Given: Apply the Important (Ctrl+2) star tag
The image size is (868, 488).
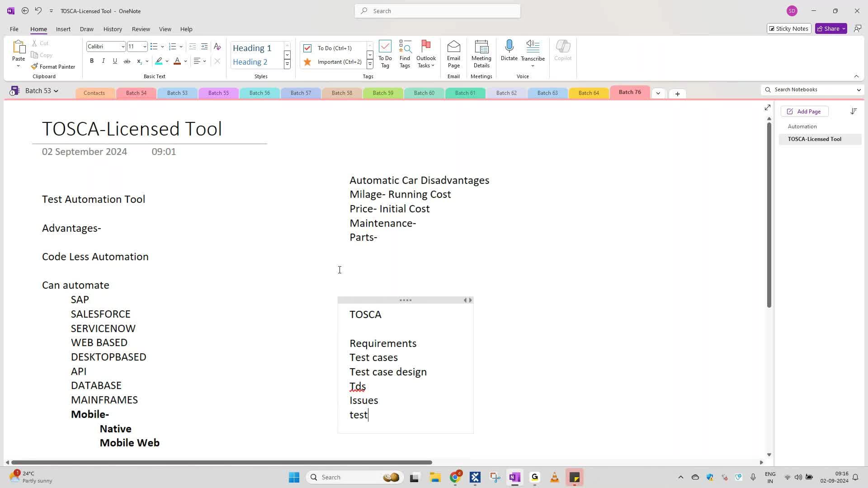Looking at the screenshot, I should 333,62.
